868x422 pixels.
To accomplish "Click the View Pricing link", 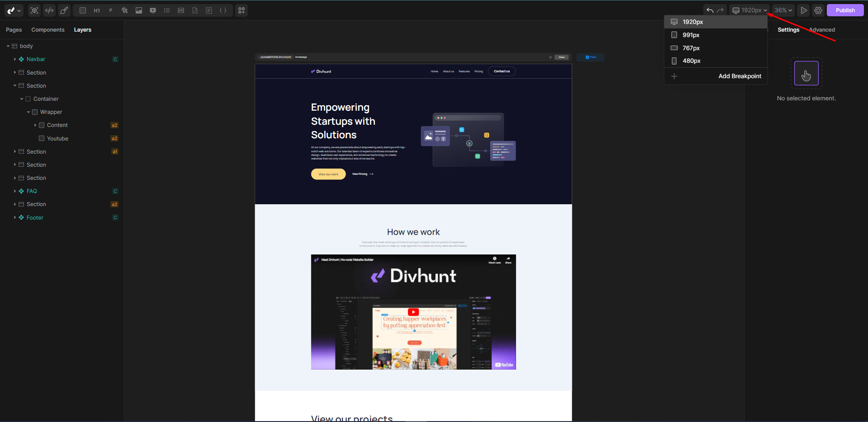I will click(x=363, y=174).
